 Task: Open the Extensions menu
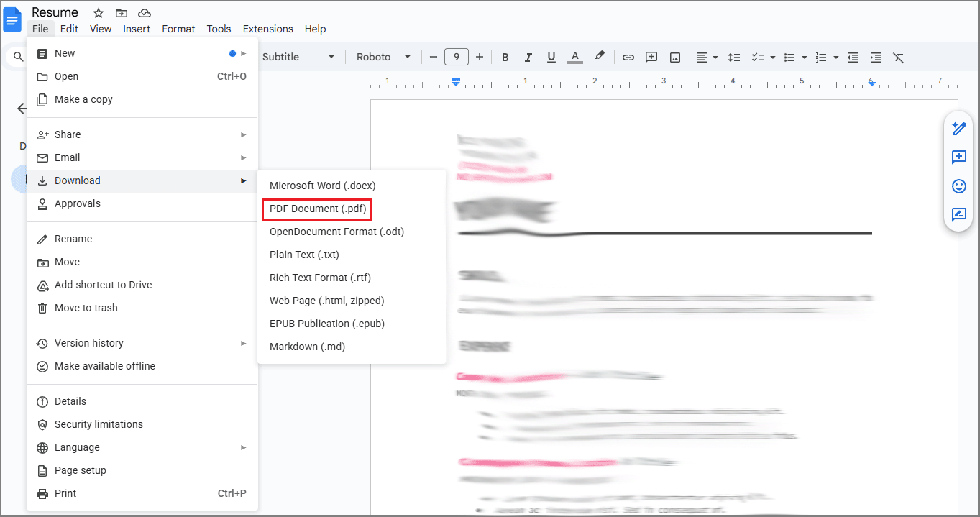click(267, 29)
